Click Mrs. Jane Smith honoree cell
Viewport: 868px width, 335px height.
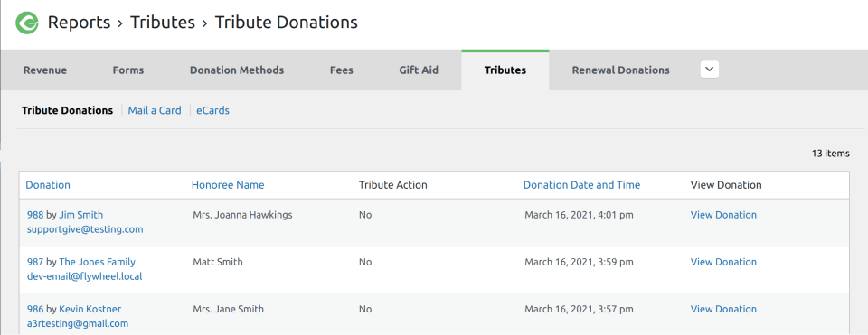point(228,309)
